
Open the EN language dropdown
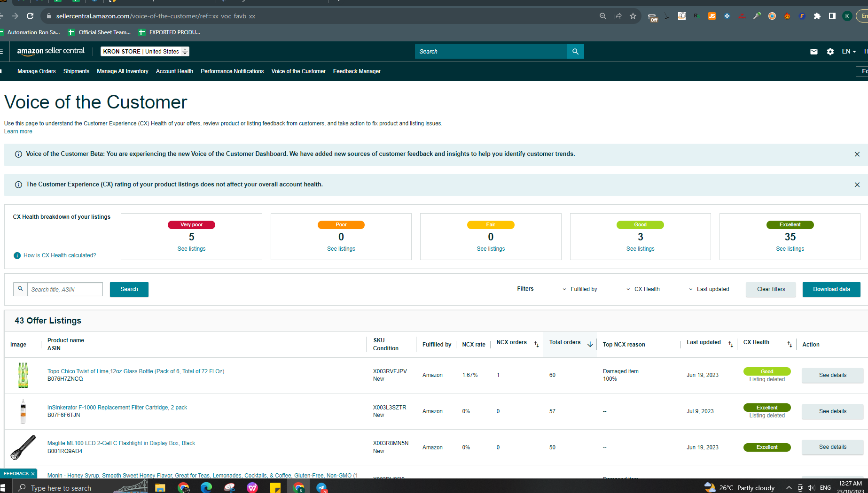[x=849, y=52]
